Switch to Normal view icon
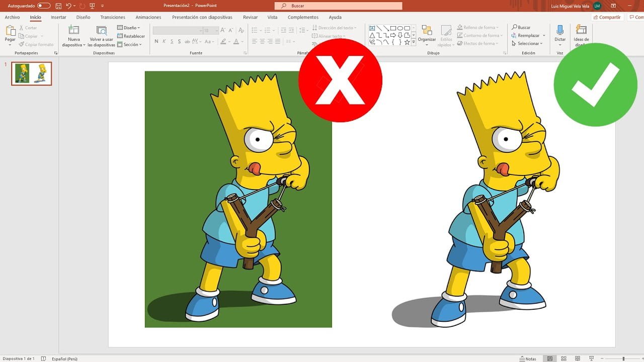Viewport: 644px width, 362px height. click(550, 358)
